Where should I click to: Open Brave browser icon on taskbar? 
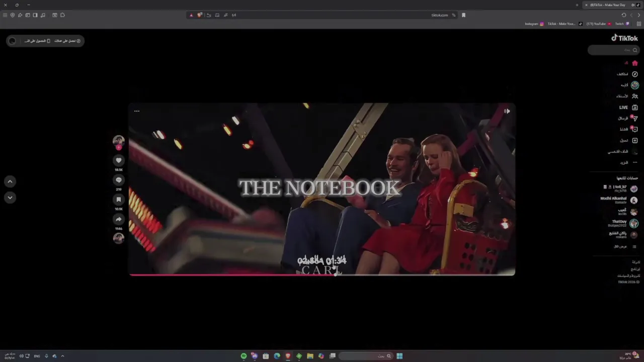[288, 356]
